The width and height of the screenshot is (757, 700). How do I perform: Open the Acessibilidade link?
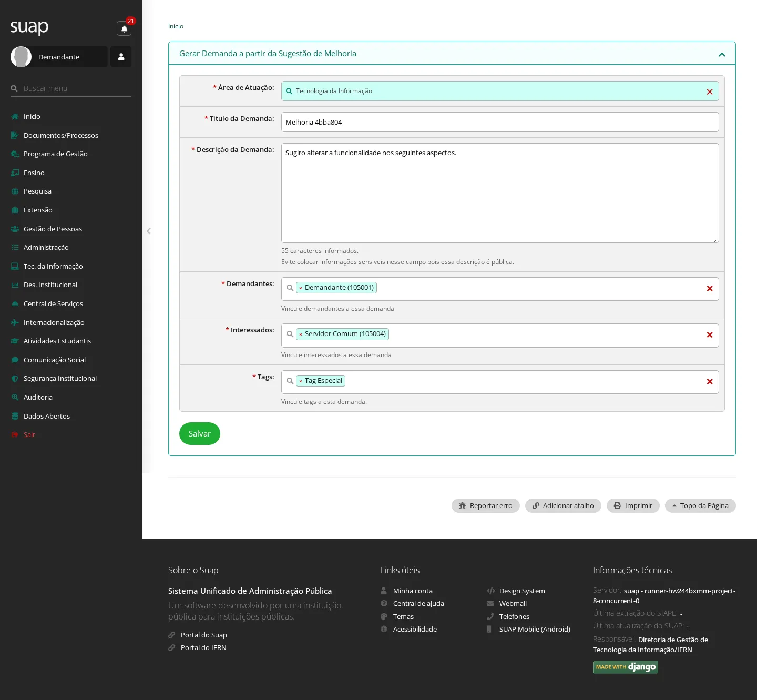click(415, 629)
